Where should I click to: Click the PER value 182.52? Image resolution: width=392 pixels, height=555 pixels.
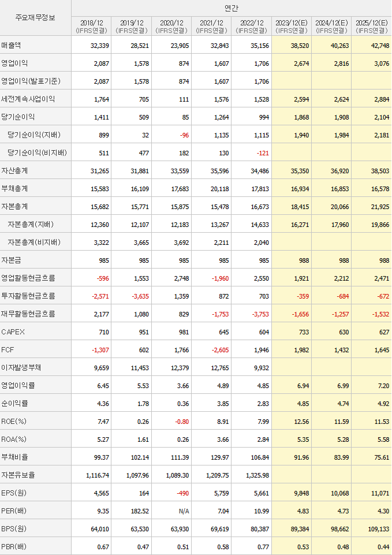pos(140,511)
